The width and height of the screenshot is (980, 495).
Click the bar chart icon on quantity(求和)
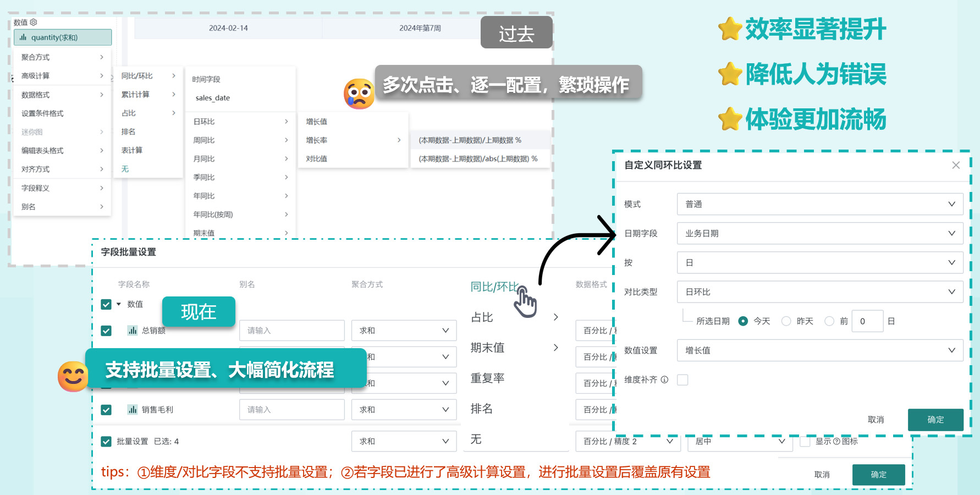23,37
